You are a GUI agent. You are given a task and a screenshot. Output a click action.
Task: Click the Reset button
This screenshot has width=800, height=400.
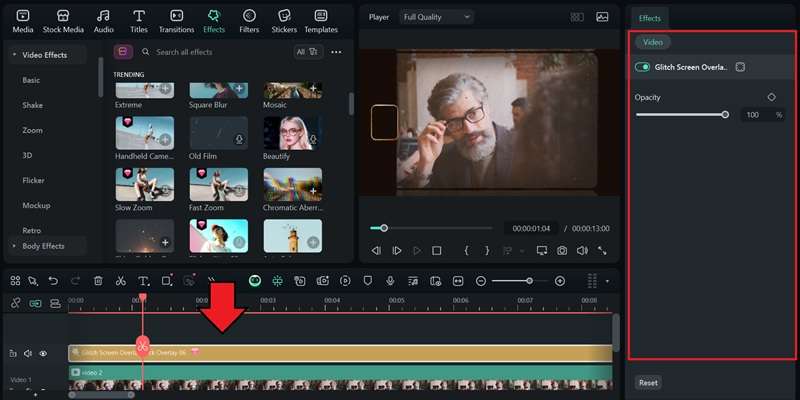[648, 383]
